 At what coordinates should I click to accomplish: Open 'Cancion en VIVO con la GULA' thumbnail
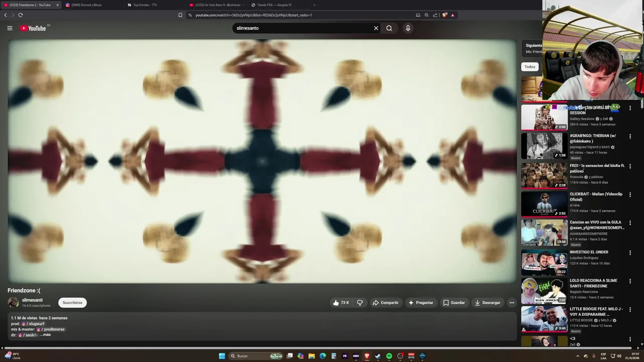coord(544,233)
